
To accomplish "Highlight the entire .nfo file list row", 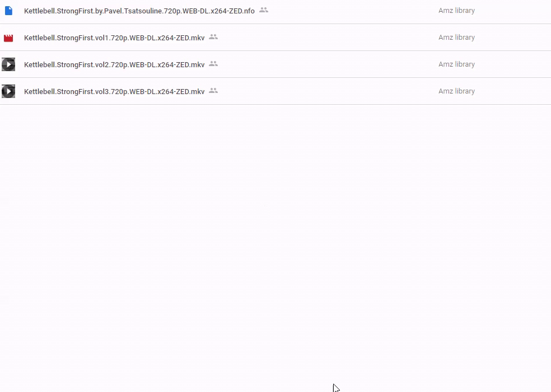I will pyautogui.click(x=275, y=11).
